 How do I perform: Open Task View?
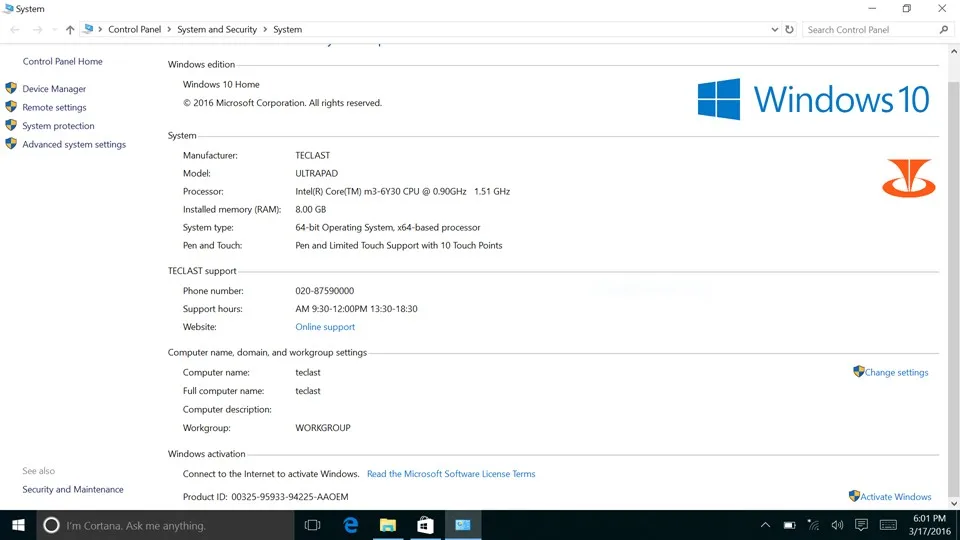[312, 525]
